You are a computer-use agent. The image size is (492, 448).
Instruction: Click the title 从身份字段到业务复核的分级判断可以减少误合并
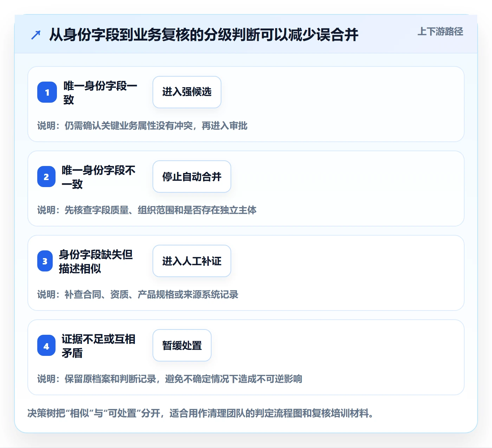pyautogui.click(x=204, y=35)
